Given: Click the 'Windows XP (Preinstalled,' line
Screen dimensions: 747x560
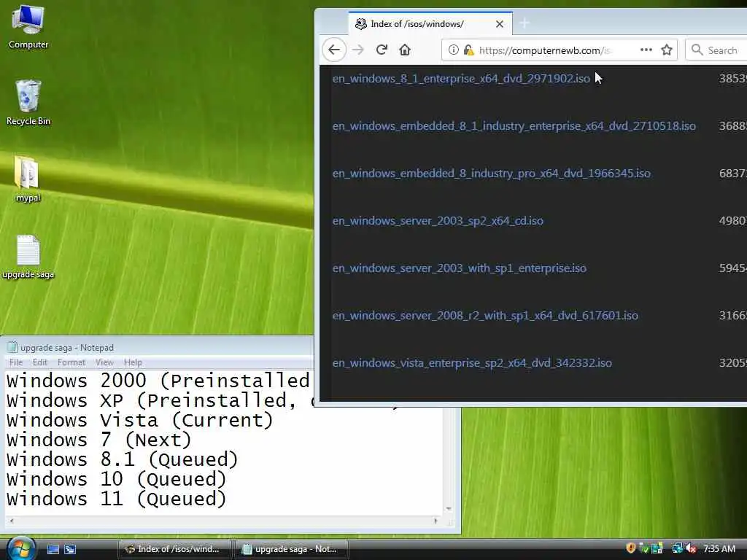Looking at the screenshot, I should [x=152, y=400].
